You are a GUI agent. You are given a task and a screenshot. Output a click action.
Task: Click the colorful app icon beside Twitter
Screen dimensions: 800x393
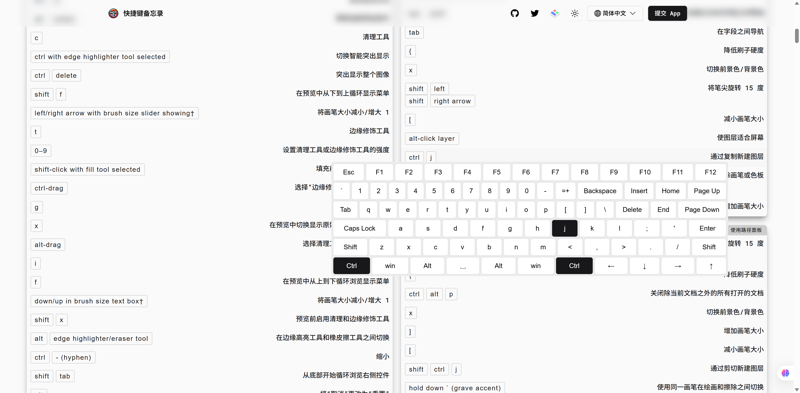(555, 13)
